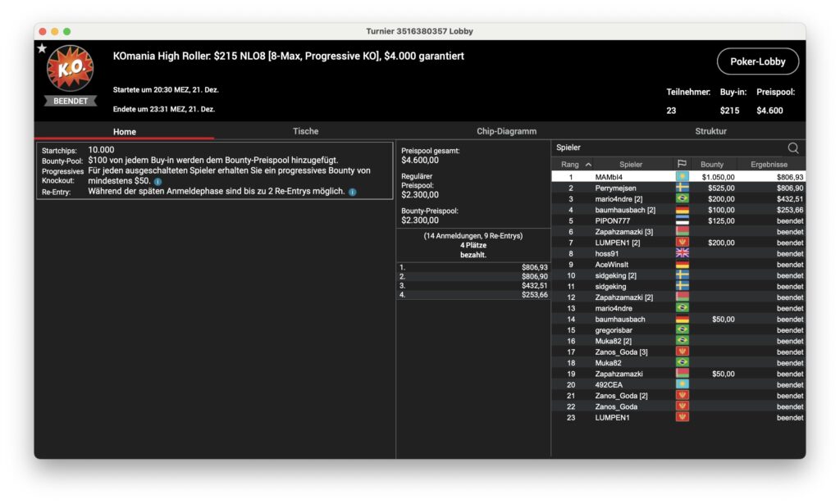Click the UK flag beside hoss91
Viewport: 840px width, 504px height.
click(682, 253)
